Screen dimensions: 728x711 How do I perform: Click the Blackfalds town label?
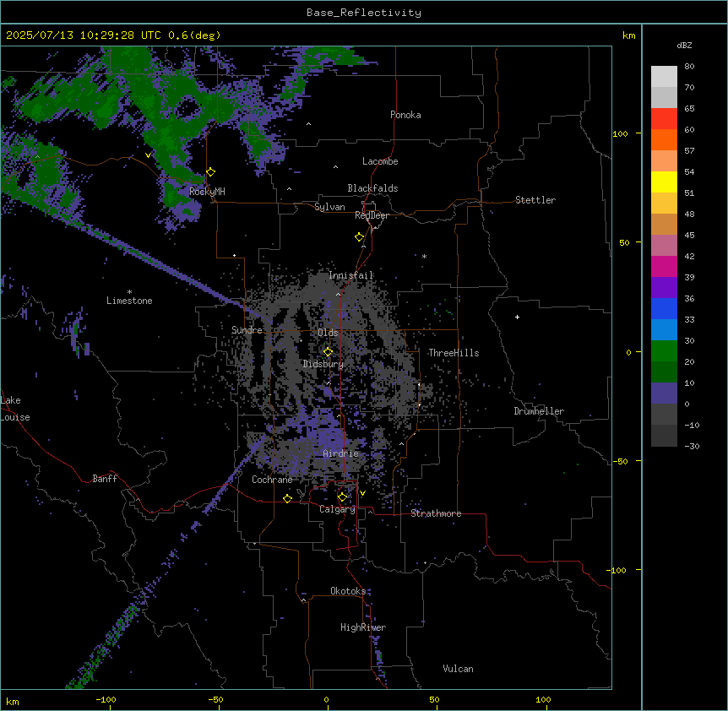coord(372,188)
